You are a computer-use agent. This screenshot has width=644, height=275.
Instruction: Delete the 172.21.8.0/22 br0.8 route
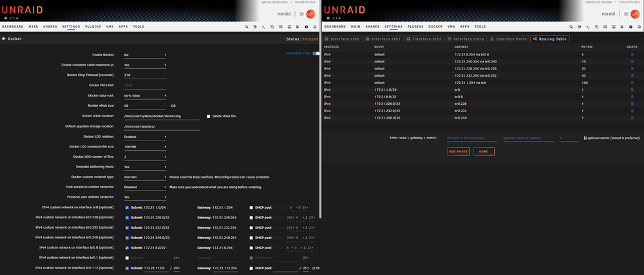tap(632, 97)
